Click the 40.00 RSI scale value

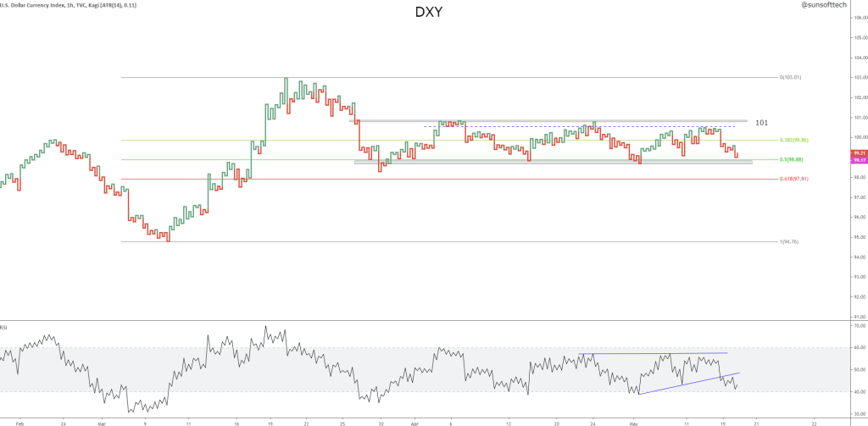click(858, 391)
